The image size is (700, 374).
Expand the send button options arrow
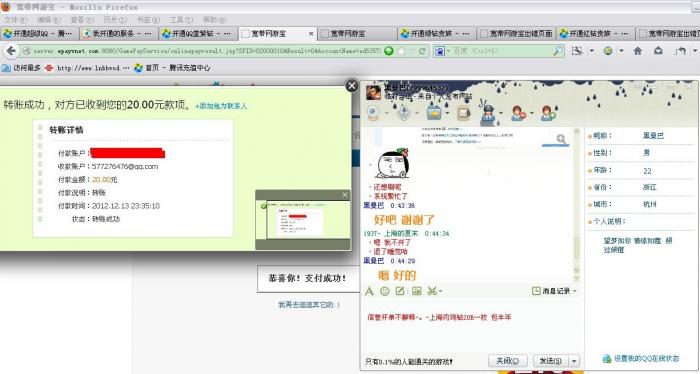[x=574, y=361]
